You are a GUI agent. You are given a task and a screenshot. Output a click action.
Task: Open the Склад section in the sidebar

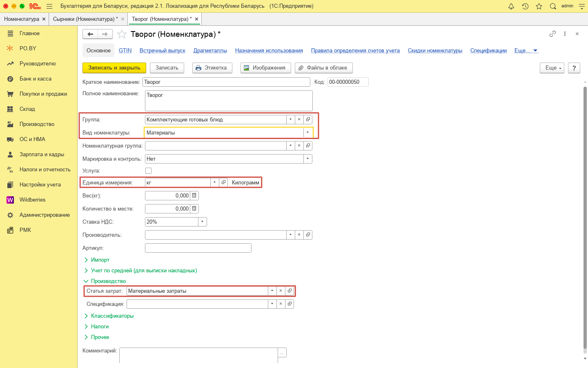tap(27, 109)
